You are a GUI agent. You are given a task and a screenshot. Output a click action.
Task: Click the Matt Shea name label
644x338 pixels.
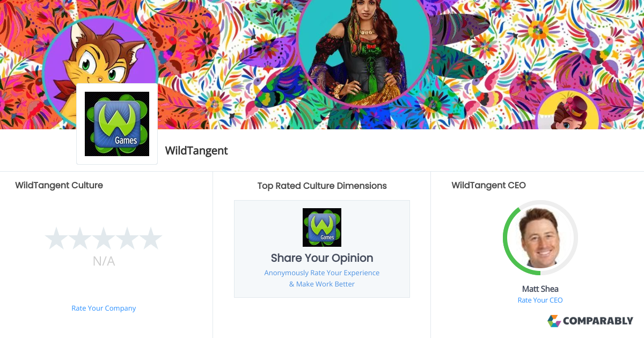[x=540, y=289]
